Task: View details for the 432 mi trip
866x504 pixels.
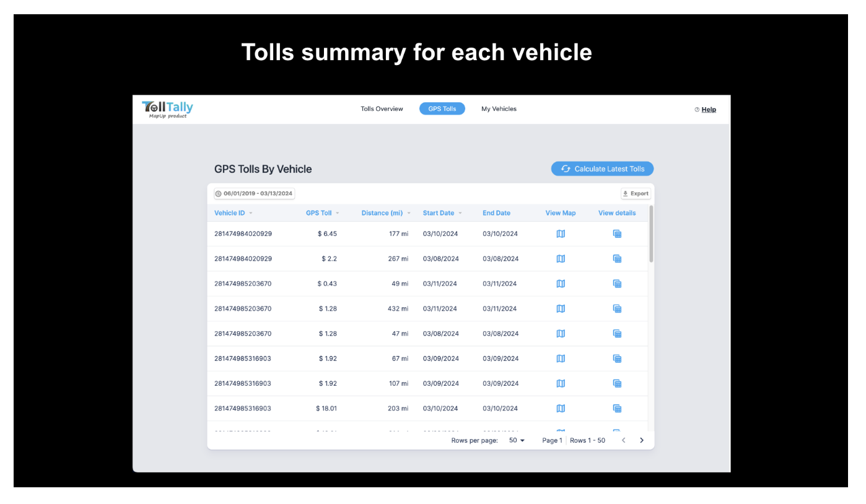Action: [x=617, y=308]
